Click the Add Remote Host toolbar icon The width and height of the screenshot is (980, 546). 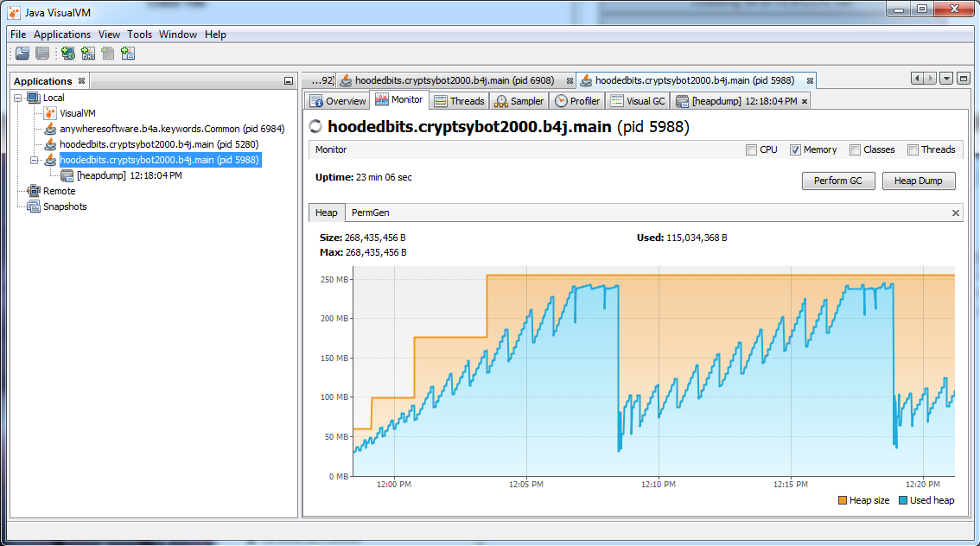[68, 54]
